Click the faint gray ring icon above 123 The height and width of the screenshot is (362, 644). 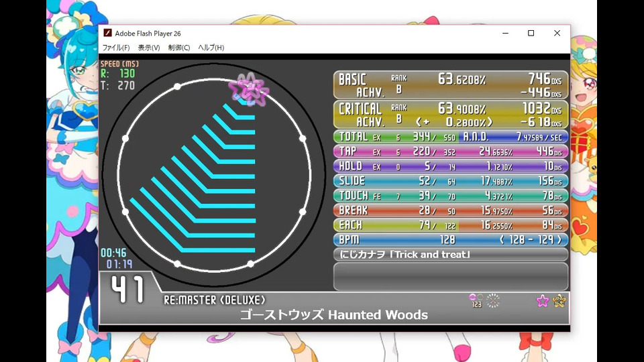pos(480,297)
